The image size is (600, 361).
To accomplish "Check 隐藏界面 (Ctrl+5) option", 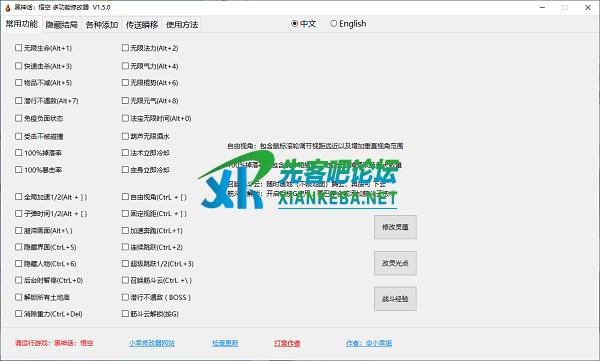I will (18, 247).
